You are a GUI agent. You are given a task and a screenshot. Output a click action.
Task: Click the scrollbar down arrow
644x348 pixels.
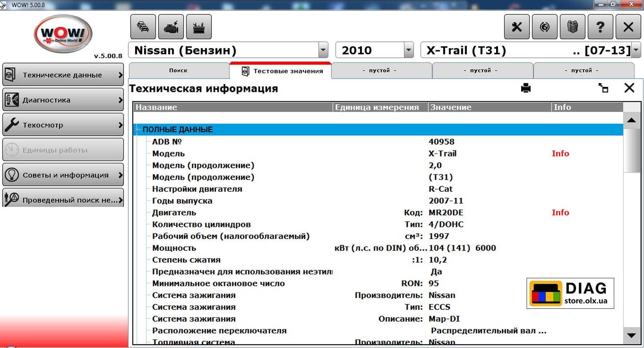click(x=632, y=335)
